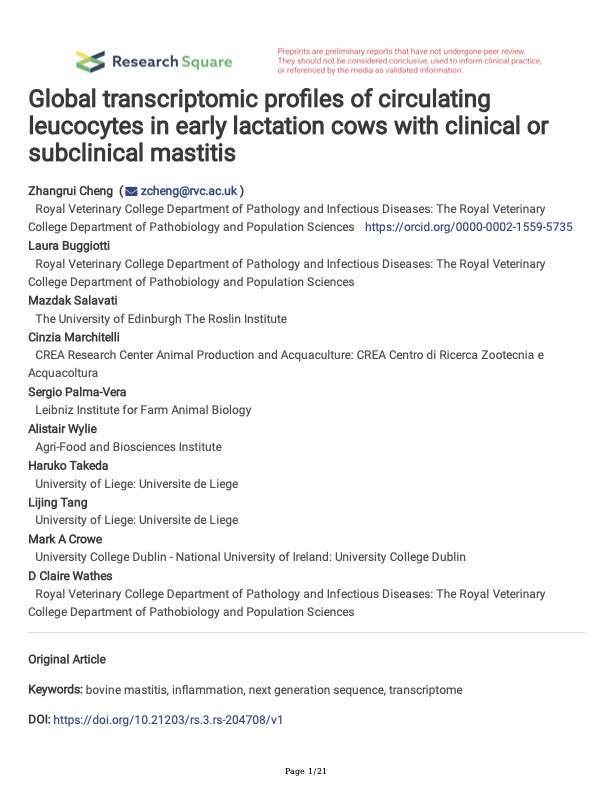
Task: Click the Research Square wordmark text
Action: [172, 62]
